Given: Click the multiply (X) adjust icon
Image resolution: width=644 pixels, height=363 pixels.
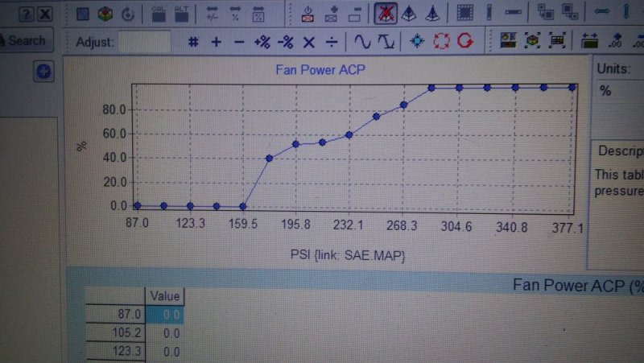Looking at the screenshot, I should coord(309,42).
